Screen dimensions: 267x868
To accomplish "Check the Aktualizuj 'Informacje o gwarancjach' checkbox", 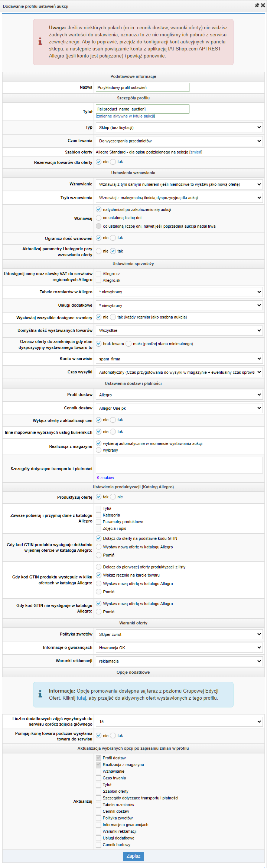I will [98, 825].
